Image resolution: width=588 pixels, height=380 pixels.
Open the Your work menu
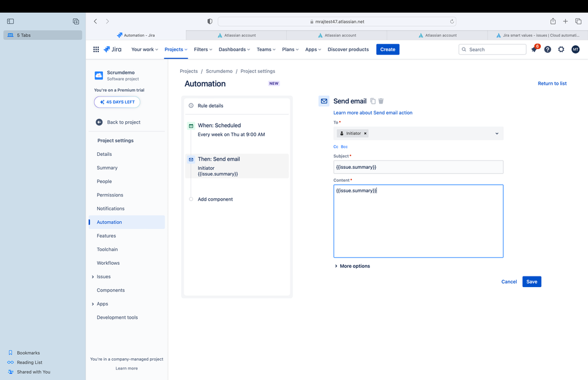[145, 49]
